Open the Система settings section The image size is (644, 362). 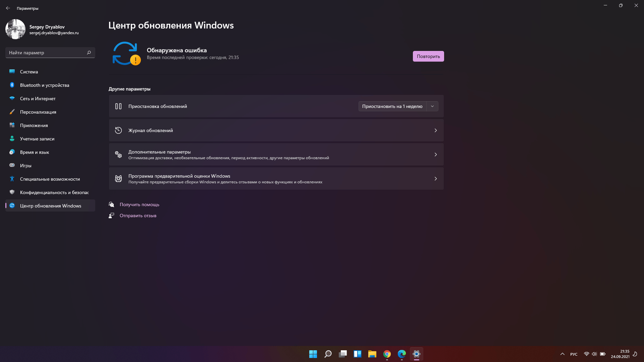tap(50, 72)
